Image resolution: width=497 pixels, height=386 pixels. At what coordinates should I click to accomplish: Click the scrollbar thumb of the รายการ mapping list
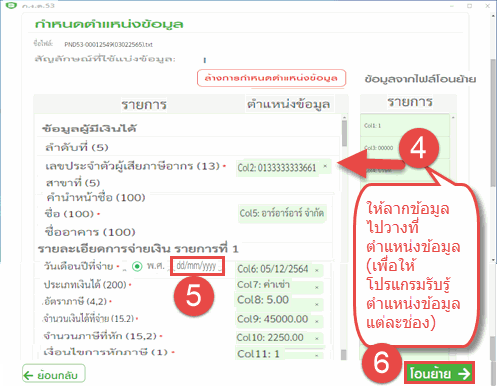tap(344, 133)
